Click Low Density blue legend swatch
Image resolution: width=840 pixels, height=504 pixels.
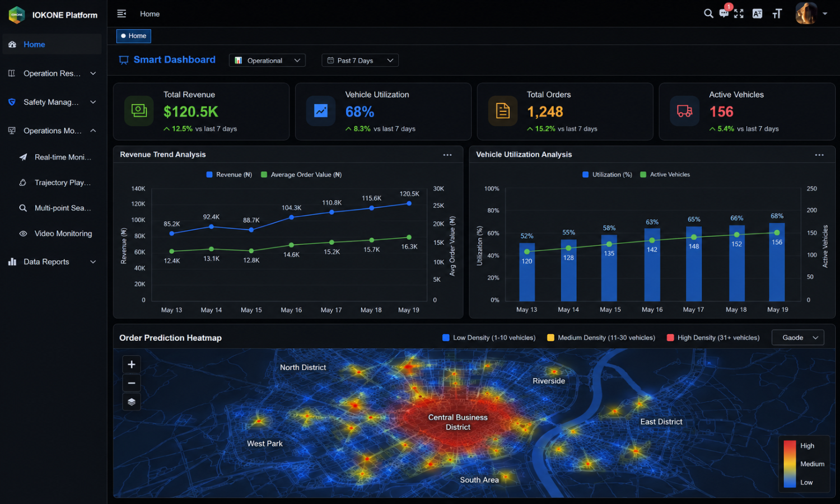446,338
